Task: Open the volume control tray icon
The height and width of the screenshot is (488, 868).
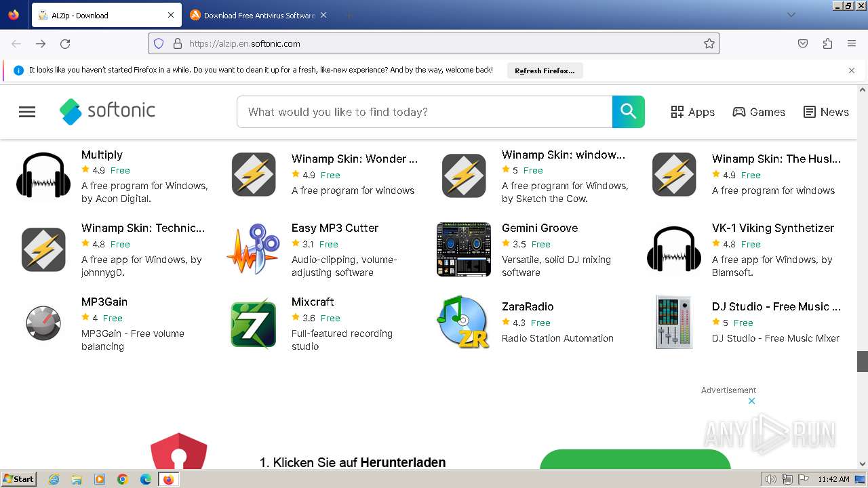Action: [x=770, y=479]
